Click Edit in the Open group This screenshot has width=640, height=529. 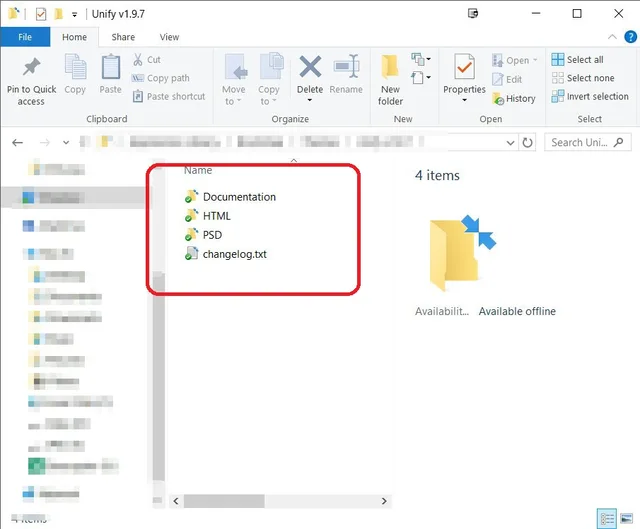[507, 79]
